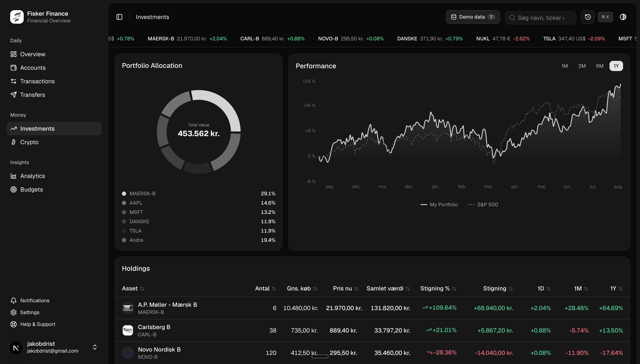Open Crypto via the bitcoin icon
The height and width of the screenshot is (364, 640).
point(14,142)
